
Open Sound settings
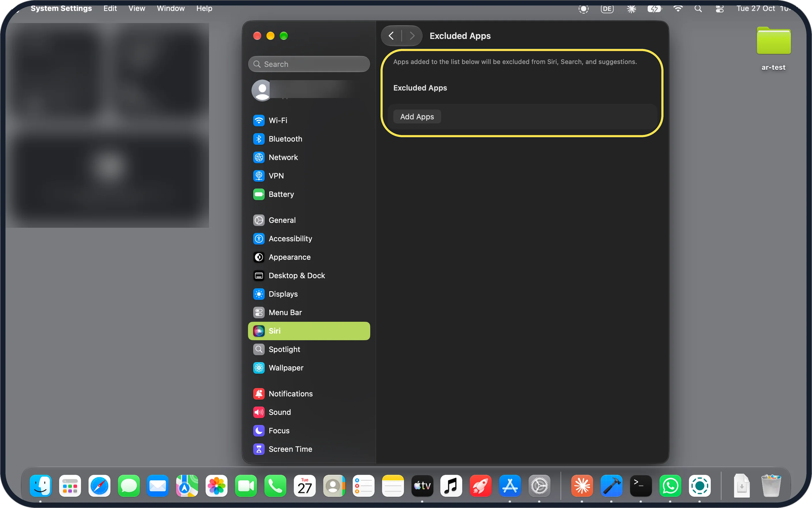click(309, 412)
